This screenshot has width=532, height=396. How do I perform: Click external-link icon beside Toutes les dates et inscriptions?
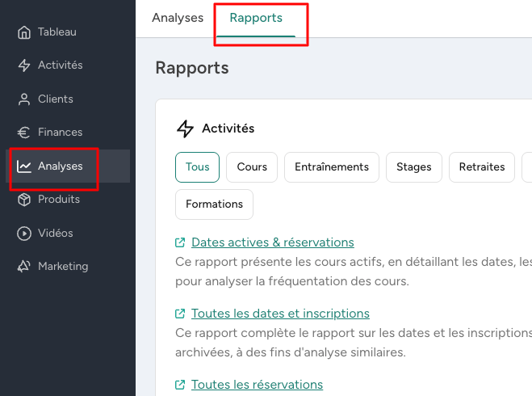pos(180,314)
